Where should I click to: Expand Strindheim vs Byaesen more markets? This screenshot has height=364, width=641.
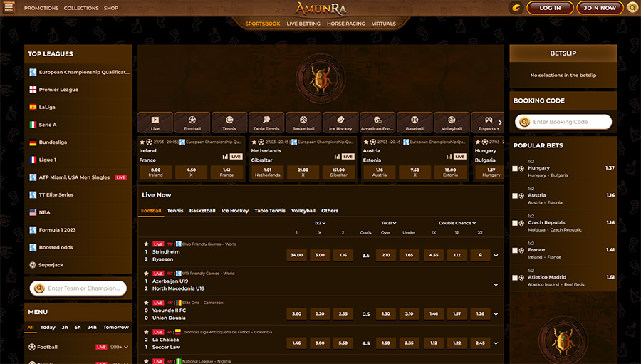[496, 255]
